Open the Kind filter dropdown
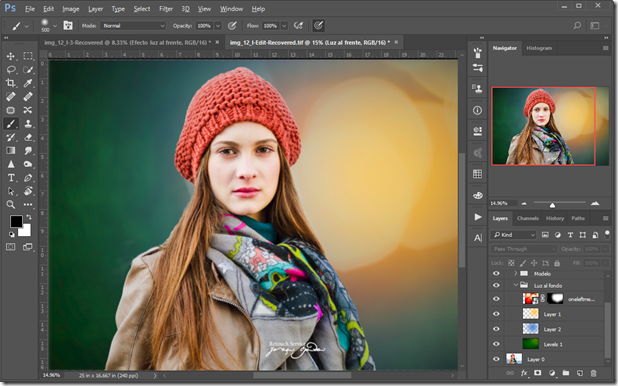This screenshot has height=386, width=618. point(514,235)
